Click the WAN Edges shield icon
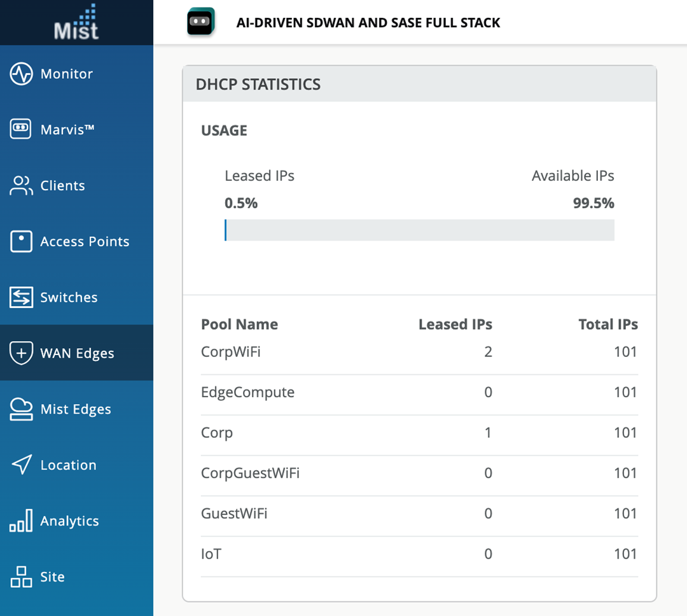Screen dimensions: 687x616 click(21, 353)
